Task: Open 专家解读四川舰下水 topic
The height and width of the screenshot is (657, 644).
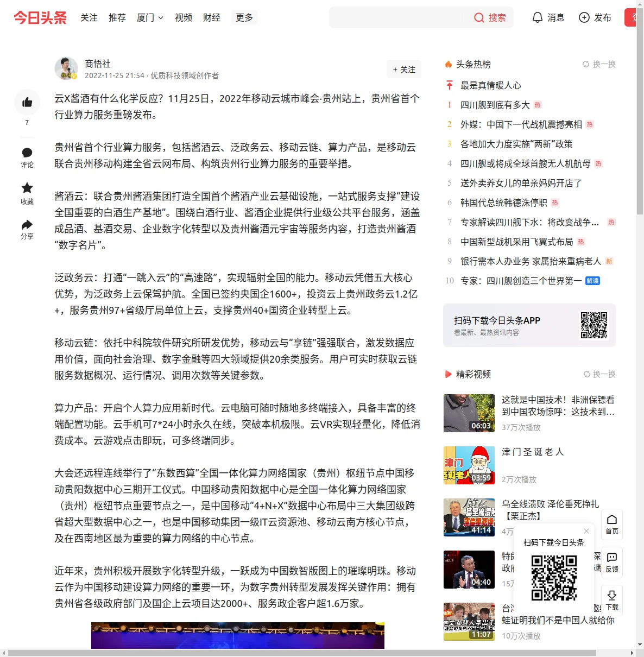Action: (530, 222)
